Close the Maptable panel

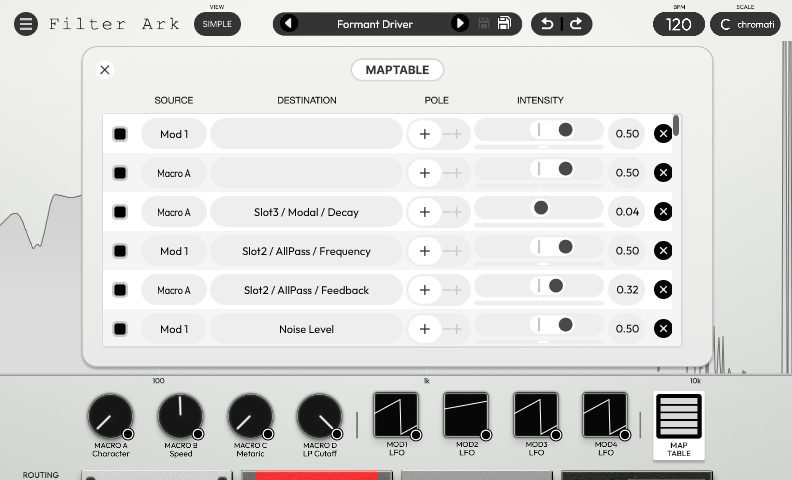coord(105,70)
